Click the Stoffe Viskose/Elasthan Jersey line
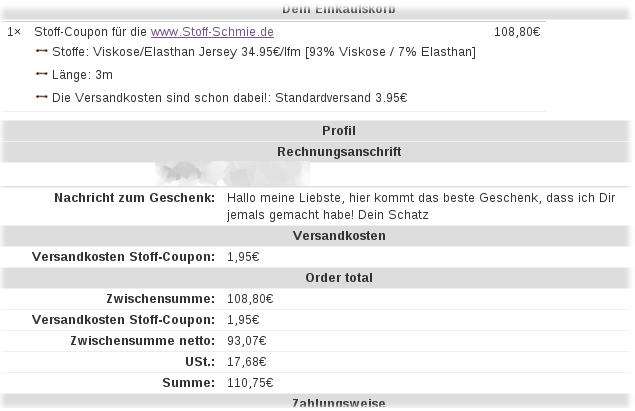Image resolution: width=635 pixels, height=411 pixels. (x=264, y=52)
